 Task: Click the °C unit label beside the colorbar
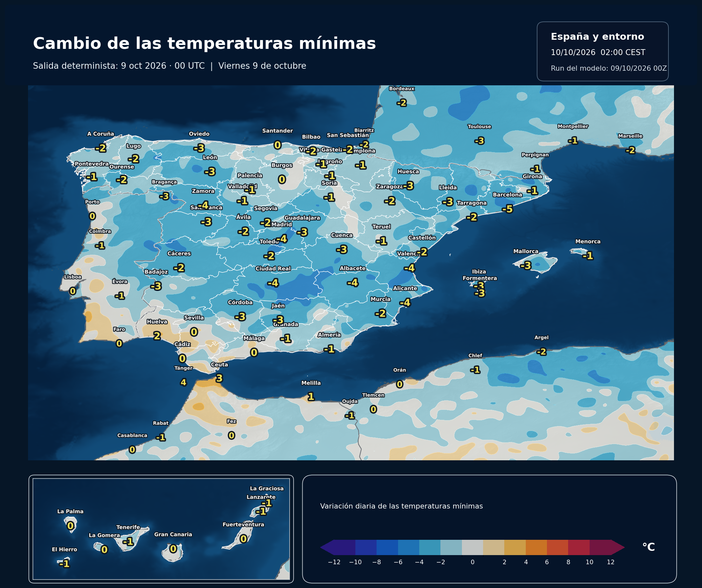649,547
